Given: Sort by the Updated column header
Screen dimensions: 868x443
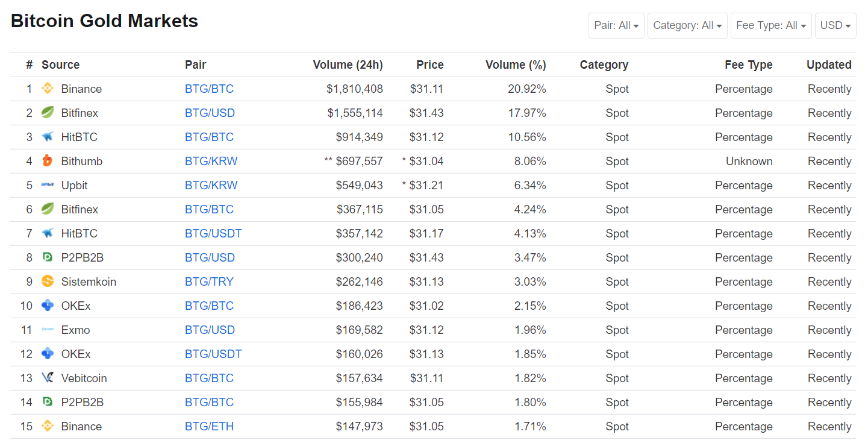Looking at the screenshot, I should (x=829, y=64).
